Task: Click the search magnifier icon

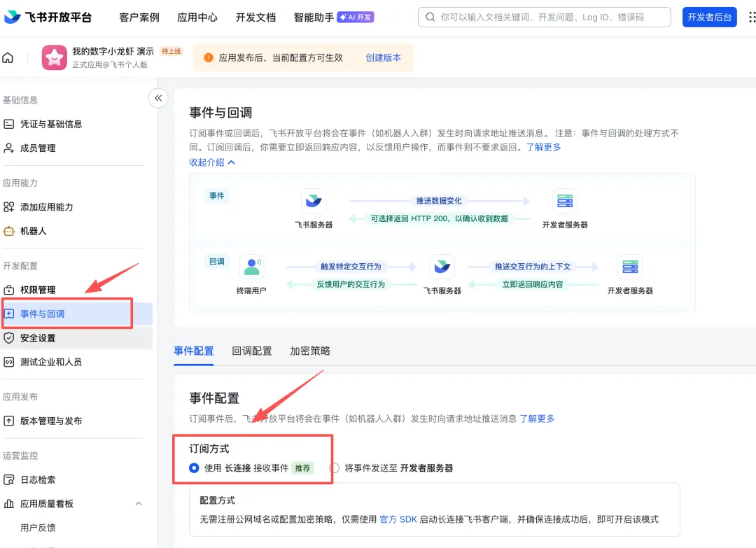Action: [x=430, y=17]
